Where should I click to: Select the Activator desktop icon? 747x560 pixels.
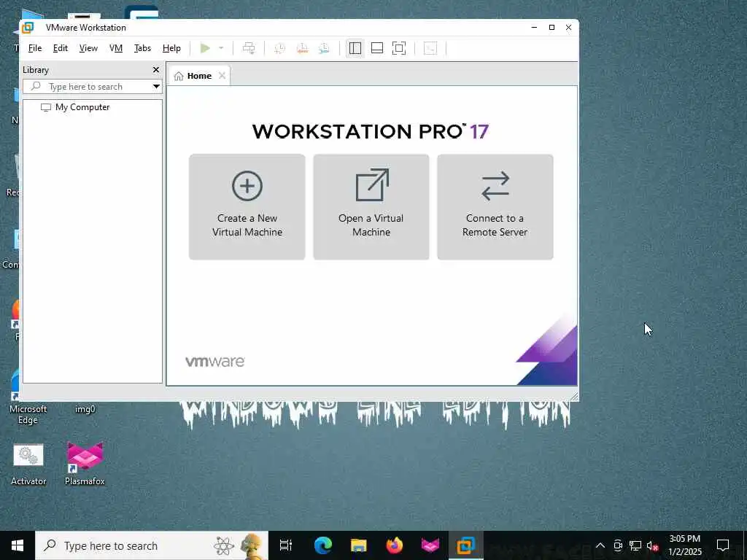[28, 464]
